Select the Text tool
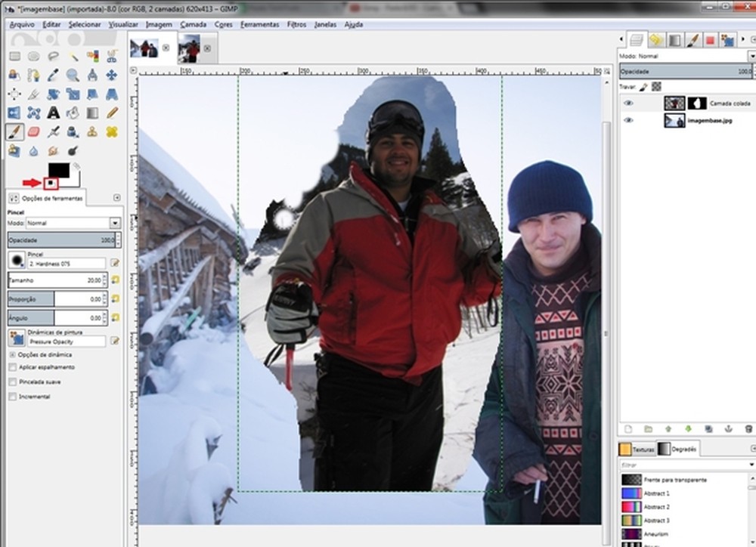Image resolution: width=756 pixels, height=547 pixels. (54, 113)
